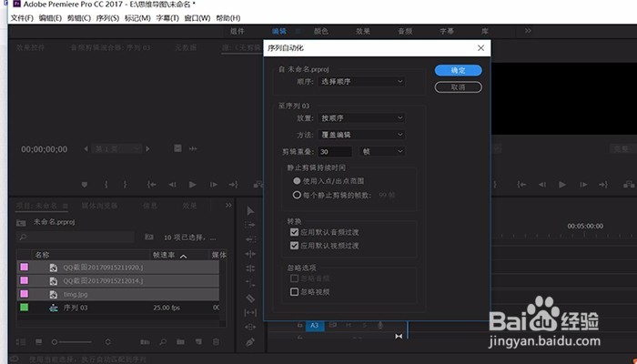This screenshot has height=364, width=637.
Task: Select the Razor tool
Action: point(250,298)
